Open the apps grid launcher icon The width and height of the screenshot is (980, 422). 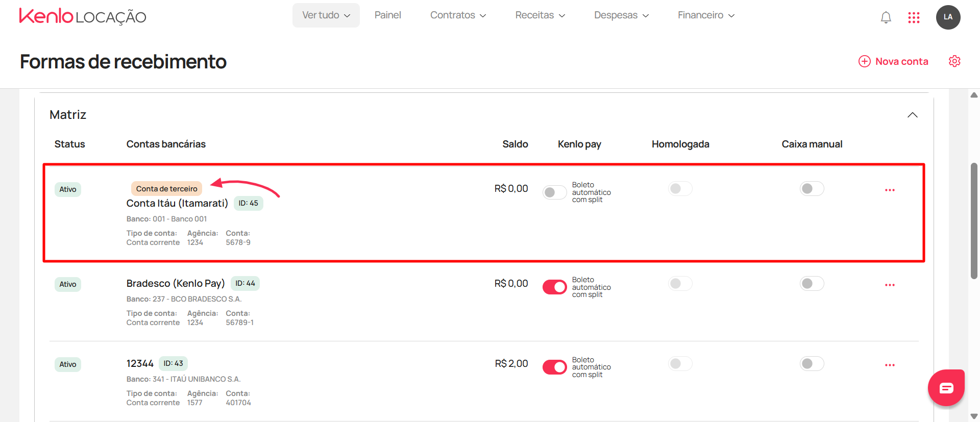coord(914,18)
